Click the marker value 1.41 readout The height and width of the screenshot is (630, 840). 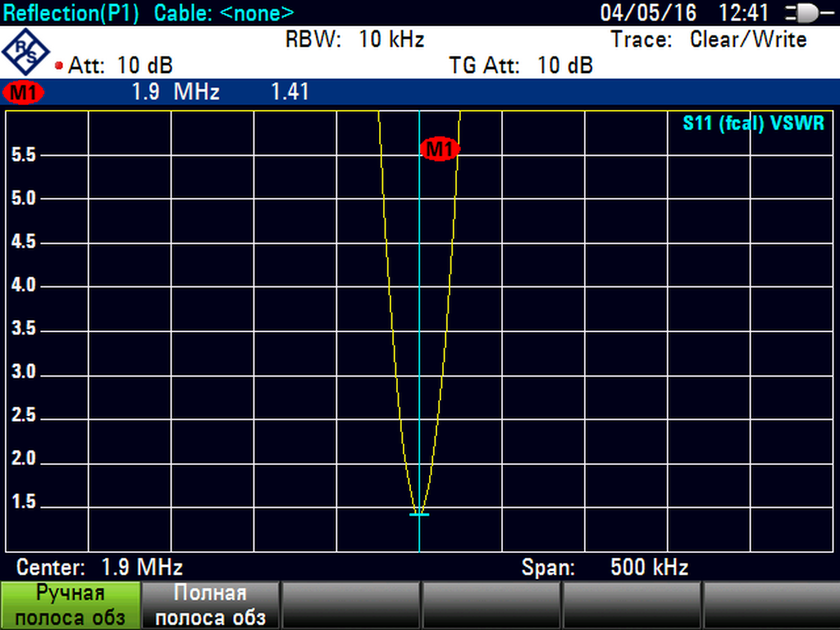pos(290,92)
